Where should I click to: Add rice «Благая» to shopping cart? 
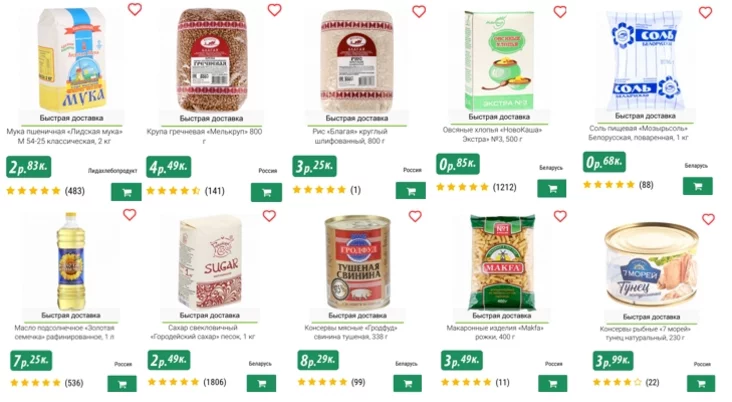coord(411,190)
